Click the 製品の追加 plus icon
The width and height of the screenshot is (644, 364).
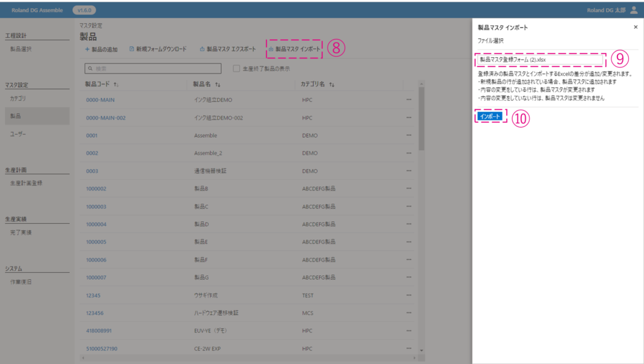(87, 49)
